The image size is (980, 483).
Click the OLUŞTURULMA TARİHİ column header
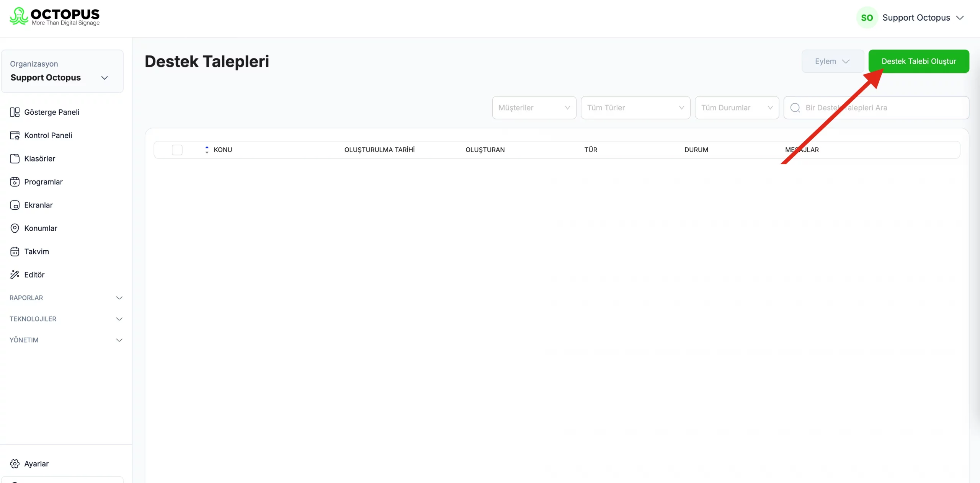point(379,150)
